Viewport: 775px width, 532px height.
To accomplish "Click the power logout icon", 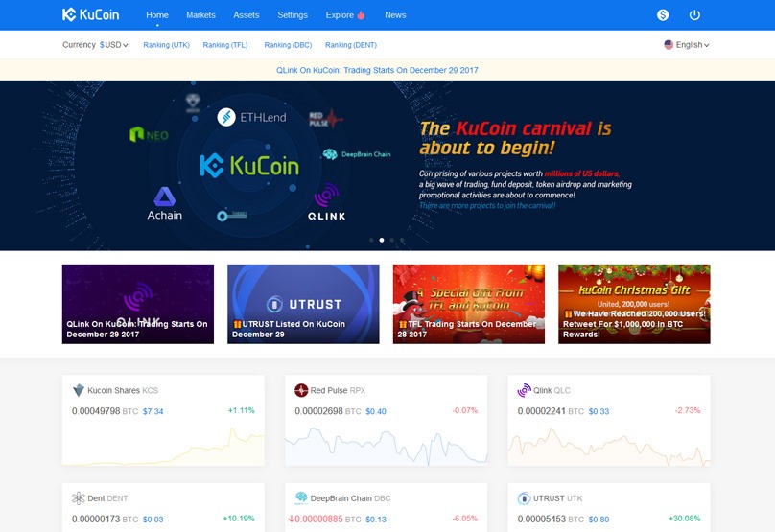I will pyautogui.click(x=694, y=15).
